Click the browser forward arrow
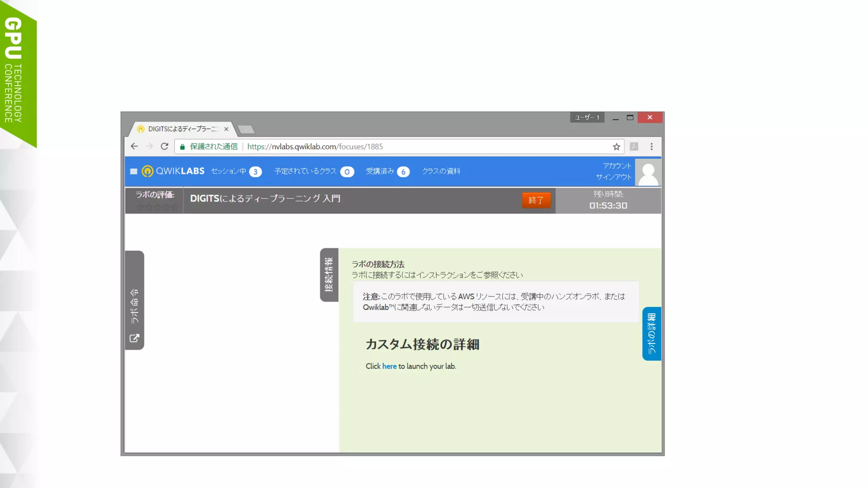The width and height of the screenshot is (868, 488). point(149,147)
